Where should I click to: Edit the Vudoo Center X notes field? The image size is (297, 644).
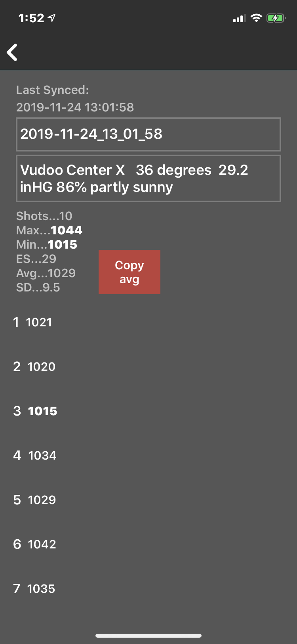pos(148,178)
